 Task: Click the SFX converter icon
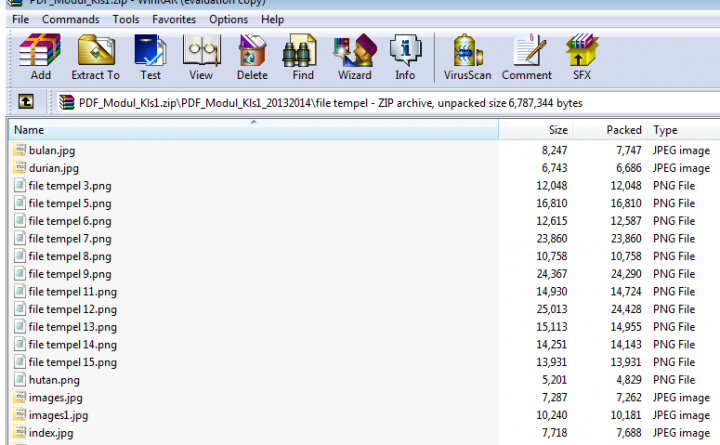582,56
